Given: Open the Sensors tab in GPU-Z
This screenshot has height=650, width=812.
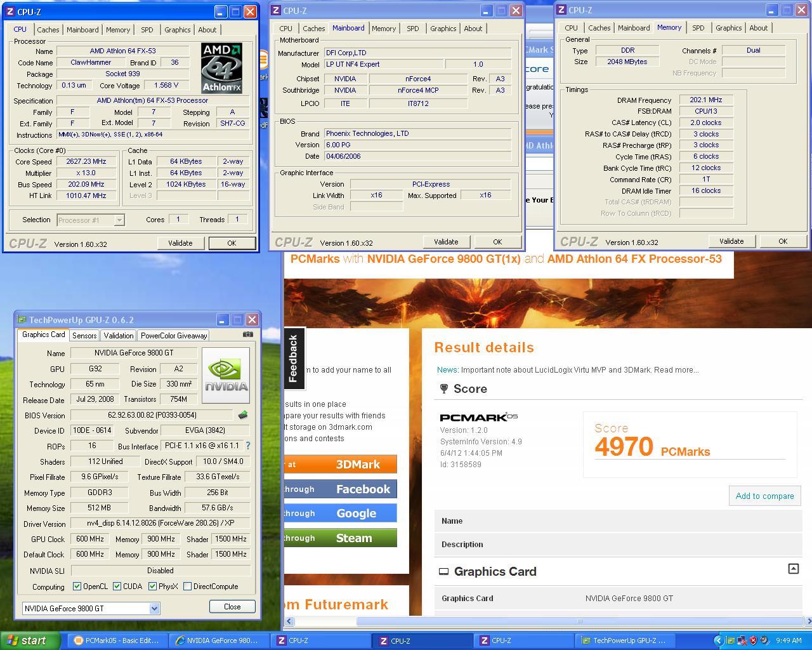Looking at the screenshot, I should pyautogui.click(x=84, y=336).
